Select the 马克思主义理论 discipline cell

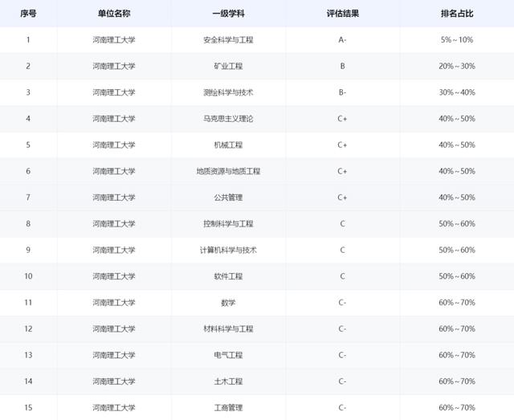click(228, 118)
